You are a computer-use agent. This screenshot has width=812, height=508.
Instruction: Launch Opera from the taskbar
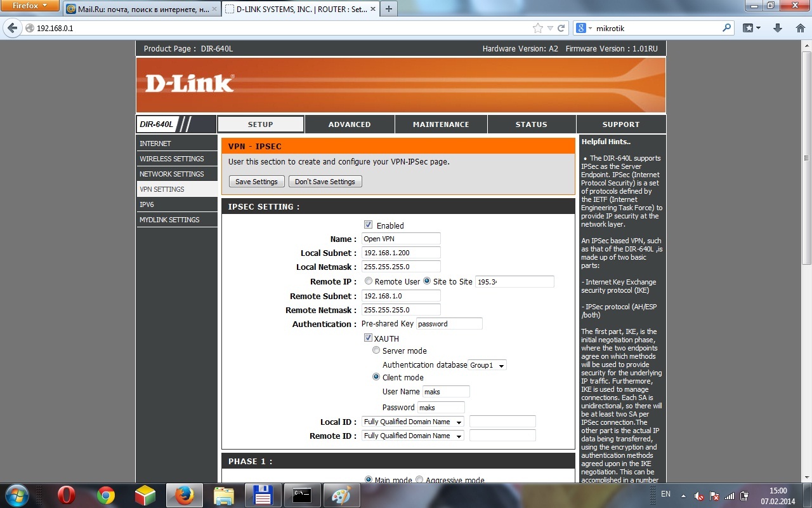pyautogui.click(x=67, y=495)
